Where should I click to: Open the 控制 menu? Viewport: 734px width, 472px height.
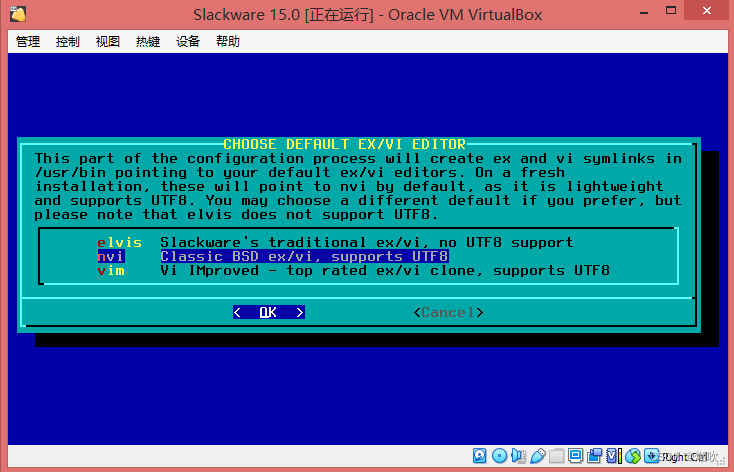(x=68, y=42)
